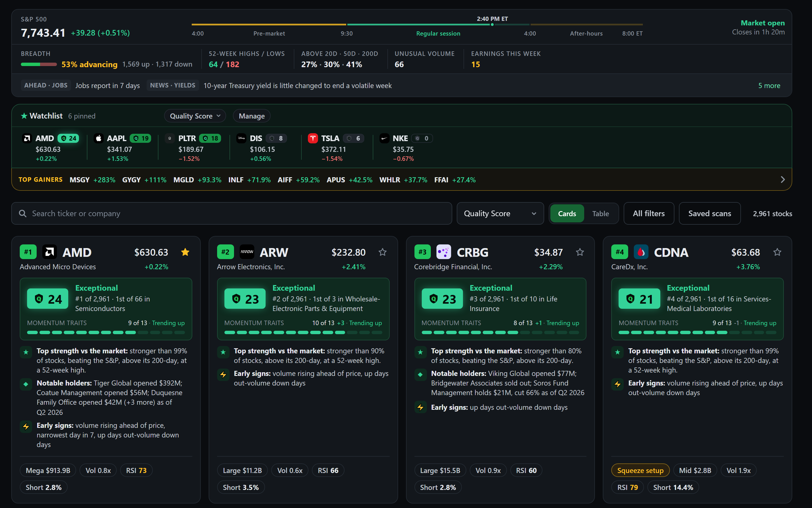This screenshot has width=812, height=508.
Task: Open WHLR in top gainers
Action: 403,180
